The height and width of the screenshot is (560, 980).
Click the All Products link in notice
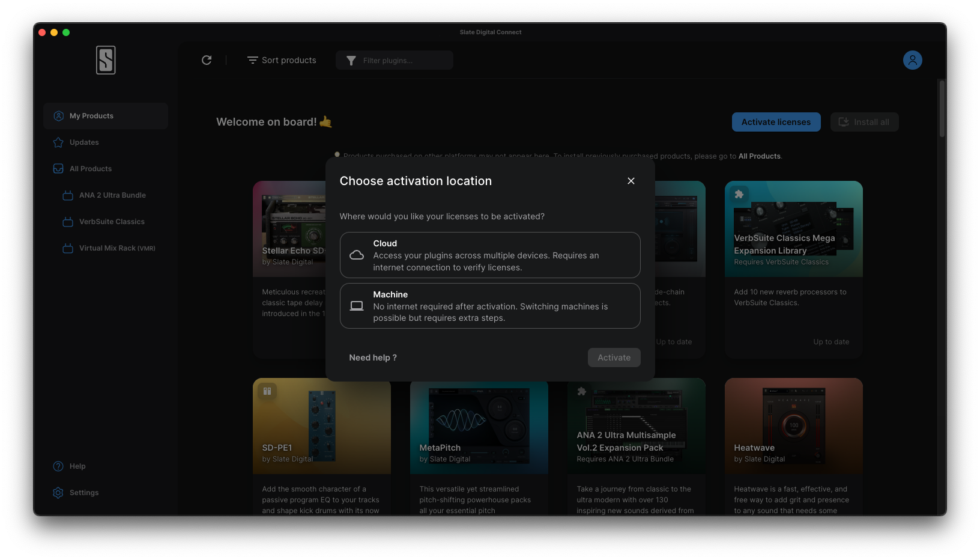point(760,156)
